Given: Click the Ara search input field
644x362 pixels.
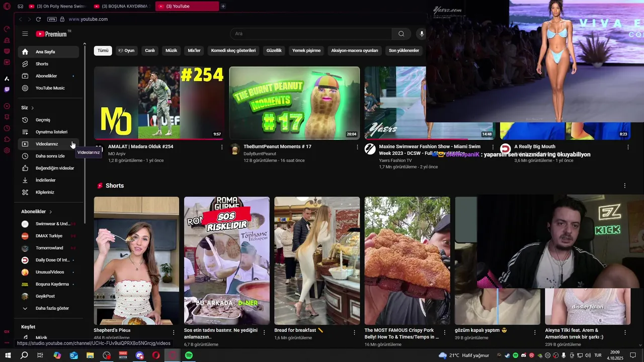Looking at the screenshot, I should 311,34.
